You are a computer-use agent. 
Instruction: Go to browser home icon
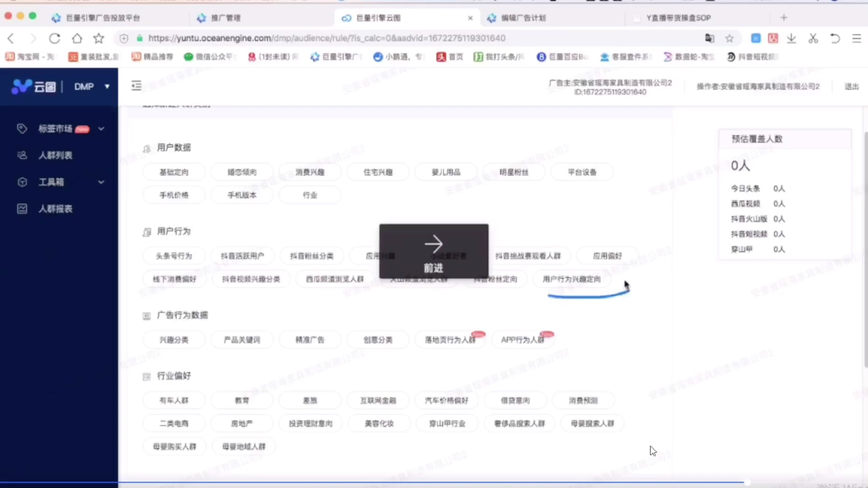[x=77, y=38]
